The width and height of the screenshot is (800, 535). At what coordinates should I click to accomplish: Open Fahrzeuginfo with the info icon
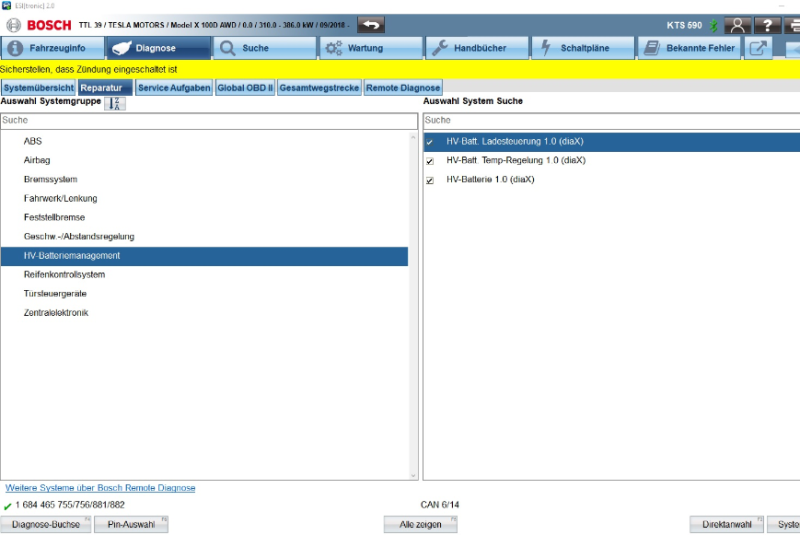pos(52,48)
